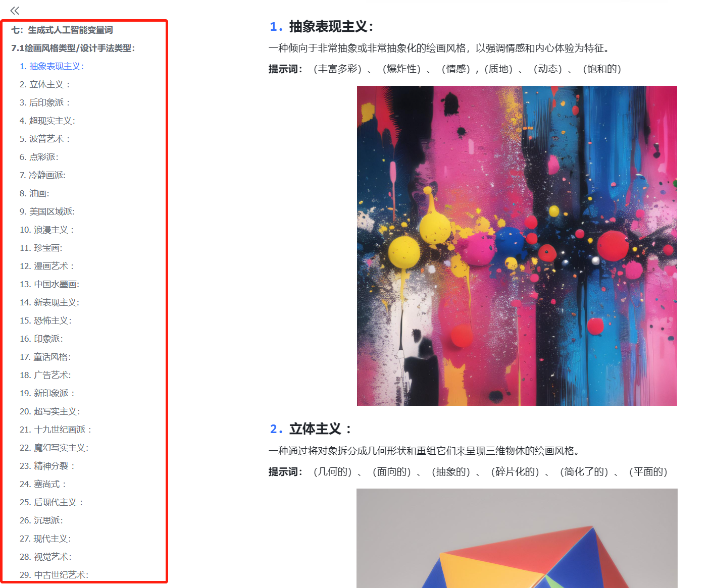Viewport: 713px width, 588px height.
Task: Go to 10. 浪漫主义 outline entry
Action: coord(47,230)
